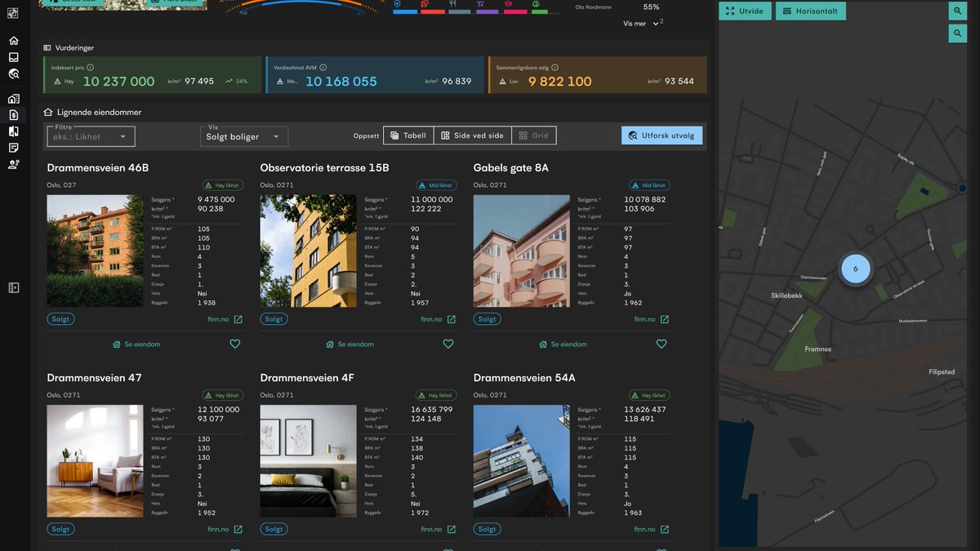The image size is (980, 551).
Task: Favorite Gabels gate 8A with heart icon
Action: (x=661, y=344)
